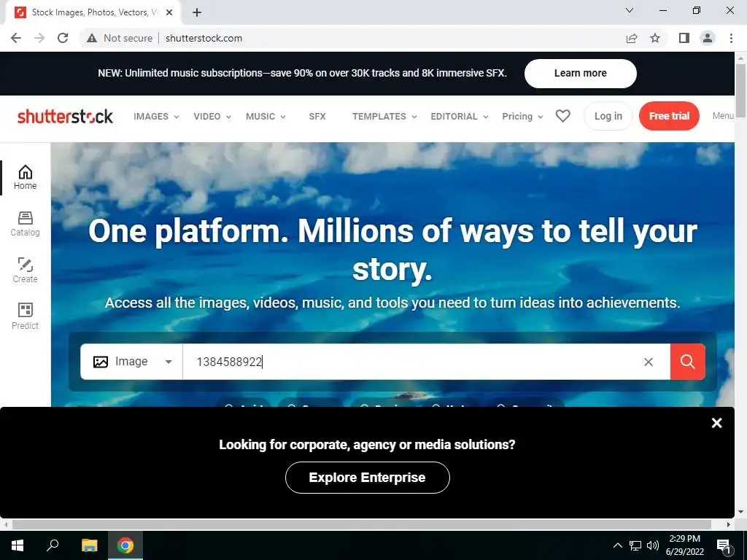
Task: Click Learn more on music banner
Action: click(x=580, y=74)
